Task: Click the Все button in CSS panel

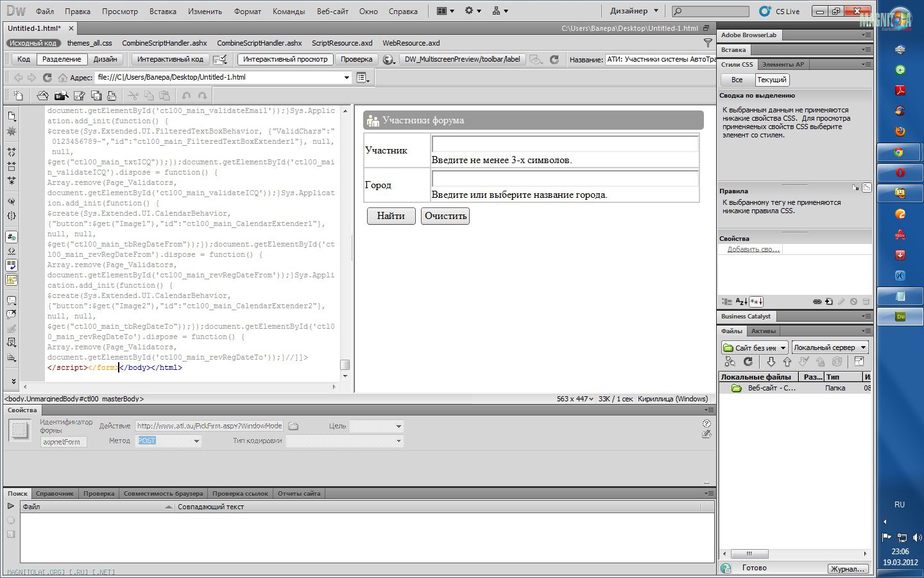Action: click(x=737, y=80)
